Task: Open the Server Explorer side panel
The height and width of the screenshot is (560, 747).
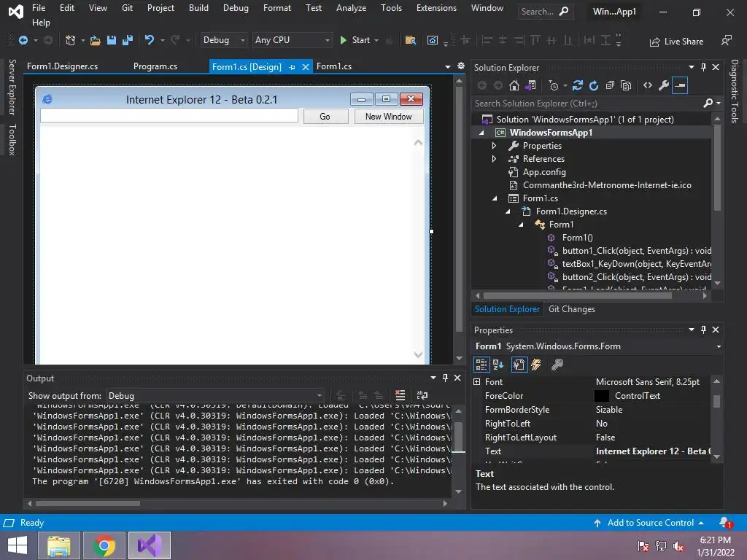Action: tap(12, 87)
